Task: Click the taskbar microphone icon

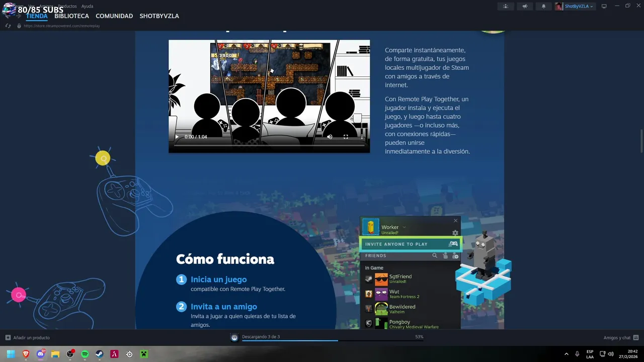Action: pyautogui.click(x=577, y=354)
